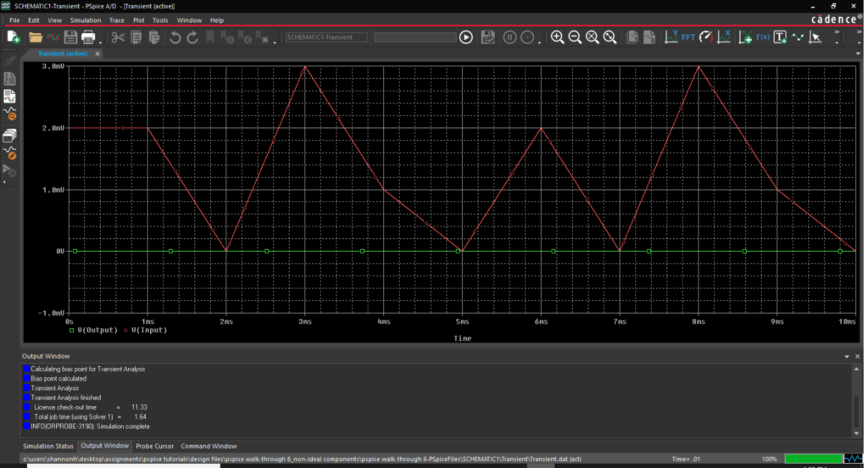868x468 pixels.
Task: Open Performance Analysis gauge icon
Action: (706, 37)
